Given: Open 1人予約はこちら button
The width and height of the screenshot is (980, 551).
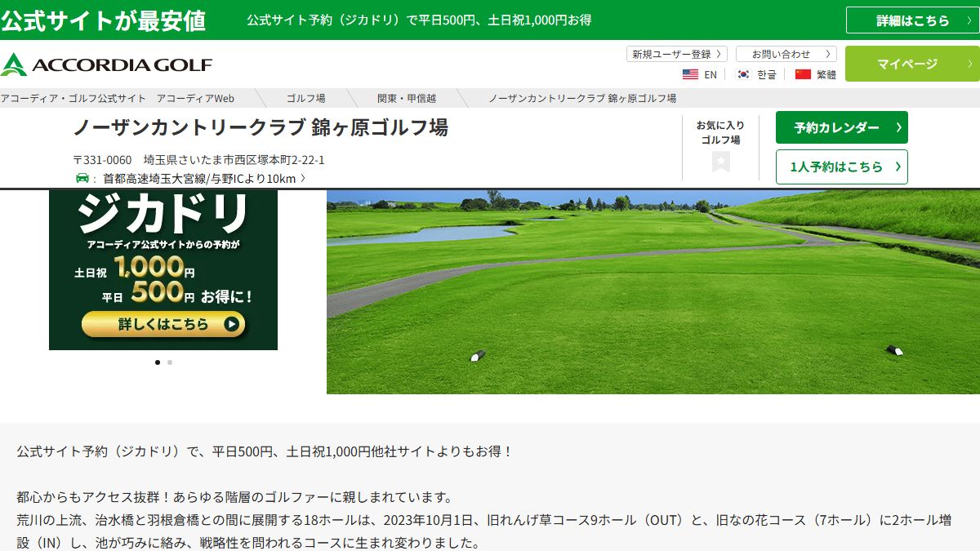Looking at the screenshot, I should tap(842, 167).
